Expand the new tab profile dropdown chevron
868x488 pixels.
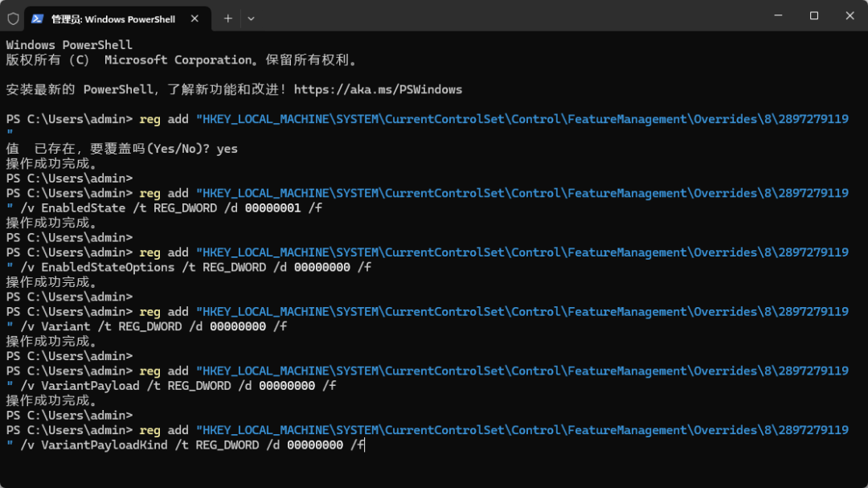251,18
